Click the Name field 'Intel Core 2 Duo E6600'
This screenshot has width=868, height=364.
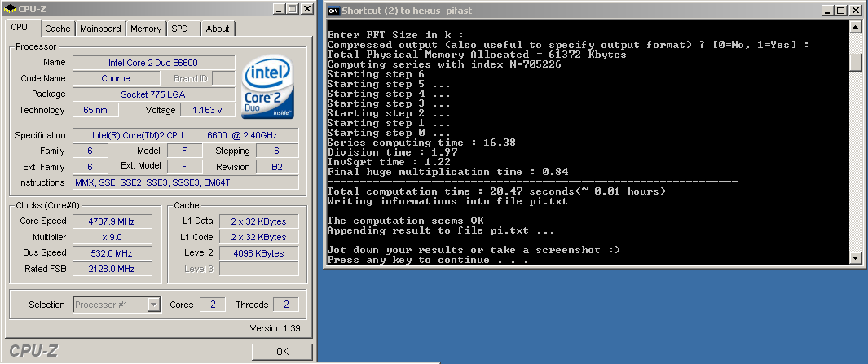154,63
